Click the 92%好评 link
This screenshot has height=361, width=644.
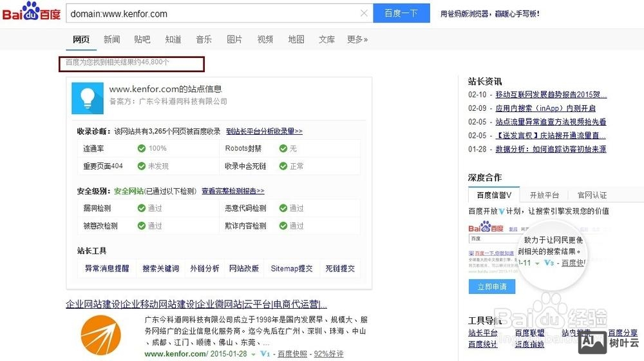point(328,354)
